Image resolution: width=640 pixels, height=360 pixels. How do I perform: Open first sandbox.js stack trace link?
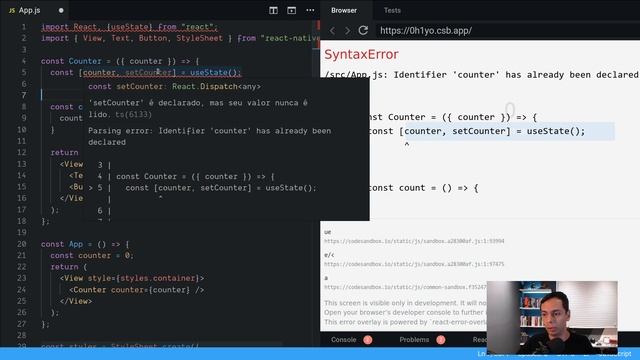pyautogui.click(x=414, y=241)
